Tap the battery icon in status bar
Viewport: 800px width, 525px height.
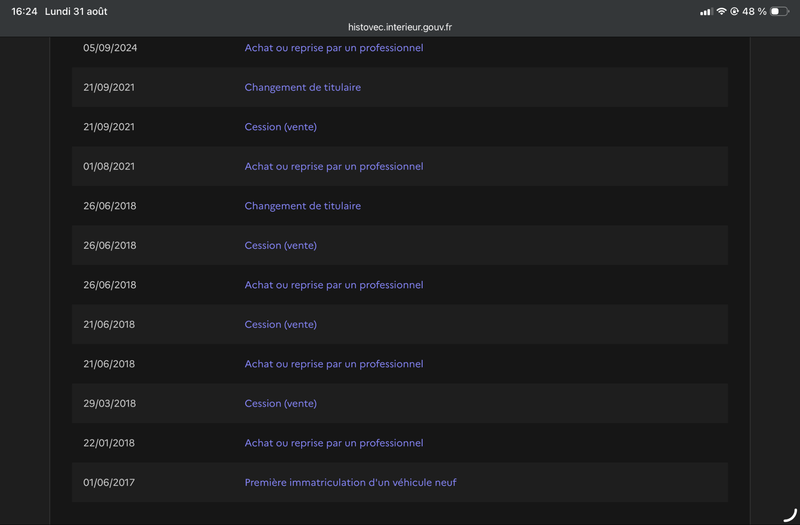pyautogui.click(x=780, y=11)
